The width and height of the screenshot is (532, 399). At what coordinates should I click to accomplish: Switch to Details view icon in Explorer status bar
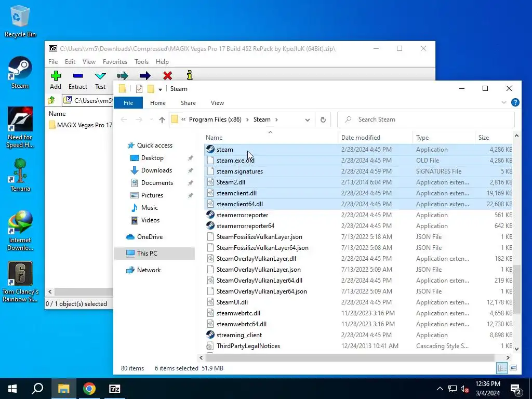[x=502, y=368]
